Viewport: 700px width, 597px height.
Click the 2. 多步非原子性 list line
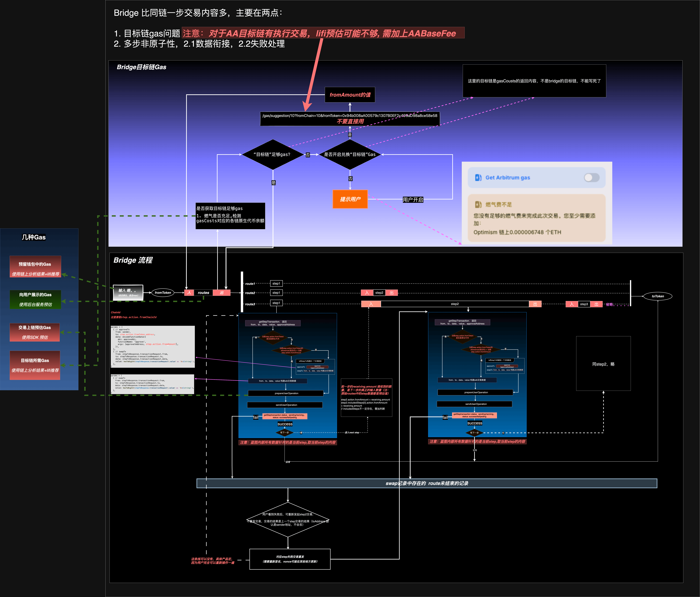pos(199,44)
